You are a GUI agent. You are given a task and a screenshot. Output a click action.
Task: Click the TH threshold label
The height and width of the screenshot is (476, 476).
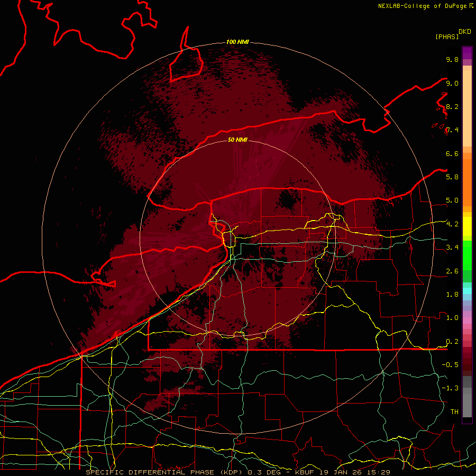point(454,412)
